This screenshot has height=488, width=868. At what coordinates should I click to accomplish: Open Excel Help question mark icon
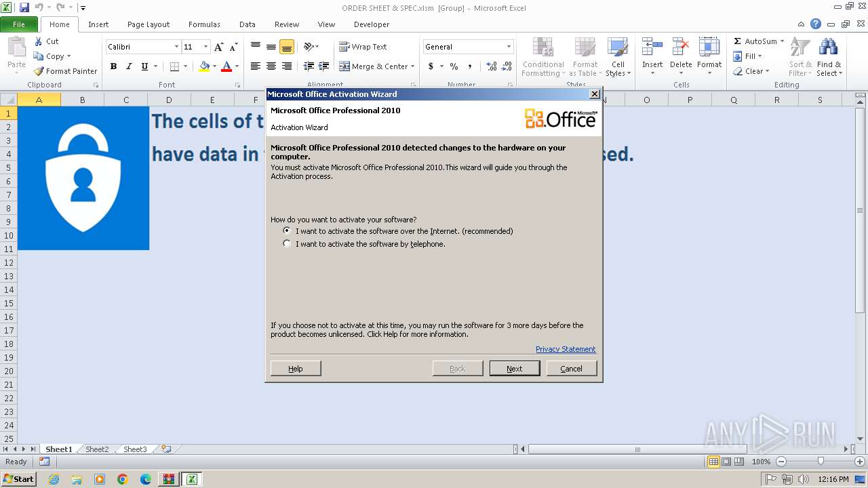point(816,24)
